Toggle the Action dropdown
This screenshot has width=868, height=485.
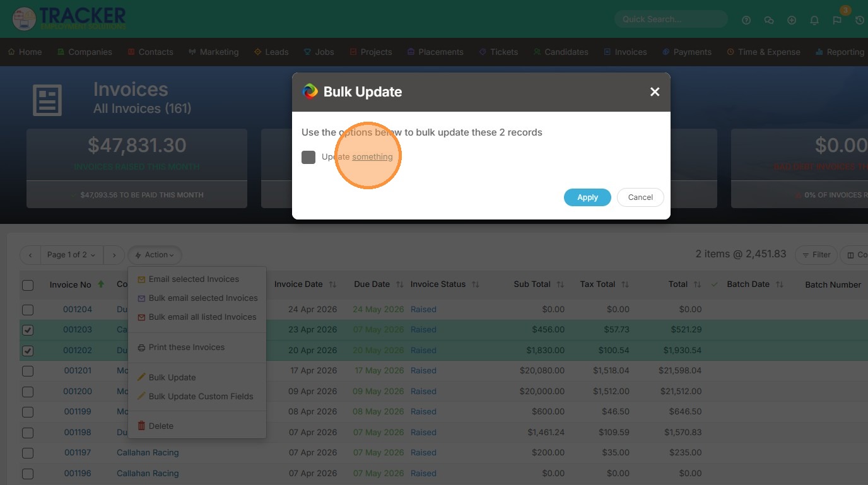click(155, 255)
